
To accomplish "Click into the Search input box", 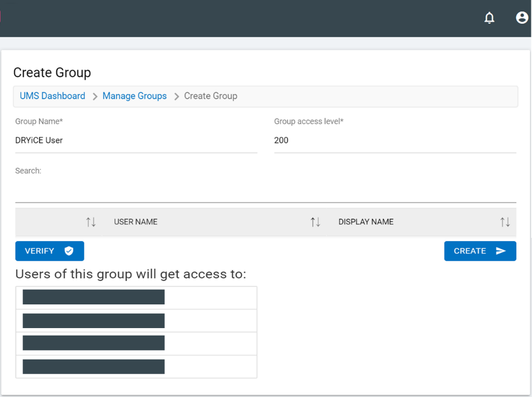I will click(265, 191).
